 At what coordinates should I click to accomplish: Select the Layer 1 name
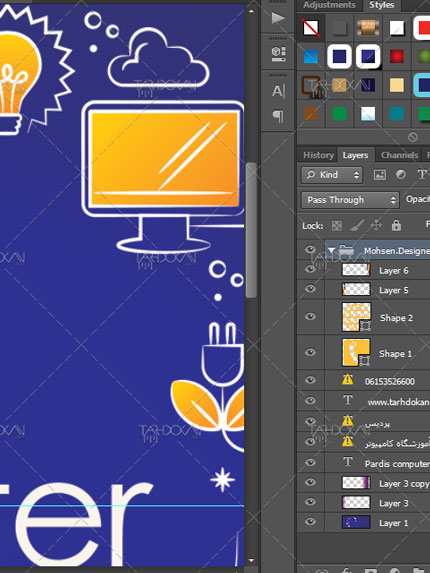393,523
